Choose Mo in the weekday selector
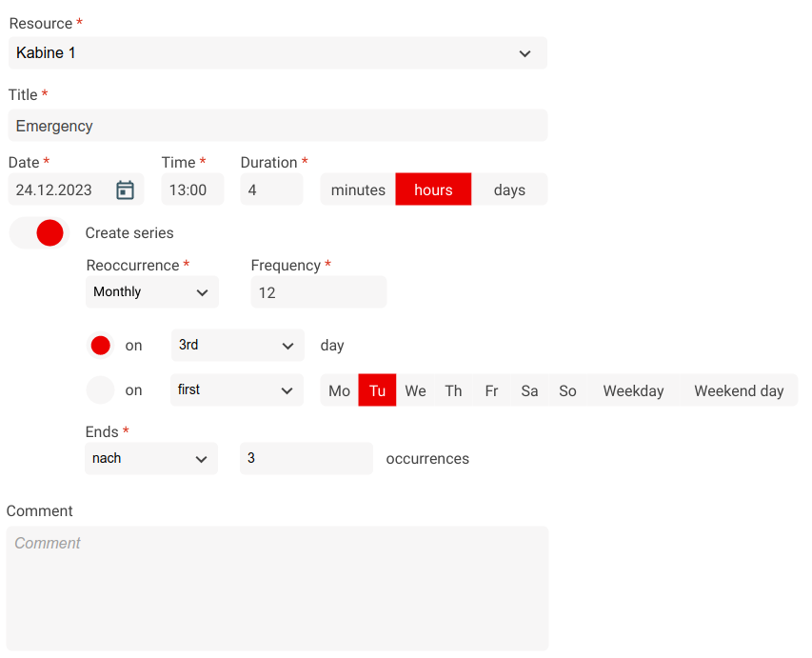Viewport: 812px width, 658px height. 339,390
